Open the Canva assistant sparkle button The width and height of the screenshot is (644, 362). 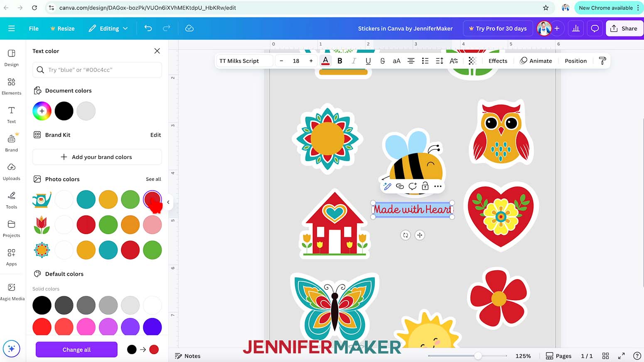click(11, 349)
